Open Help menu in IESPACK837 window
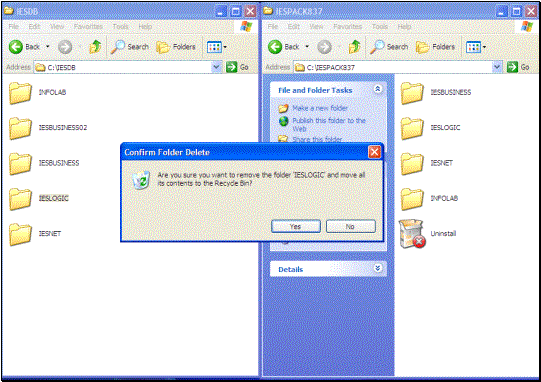Screen dimensions: 541x382 [x=404, y=27]
